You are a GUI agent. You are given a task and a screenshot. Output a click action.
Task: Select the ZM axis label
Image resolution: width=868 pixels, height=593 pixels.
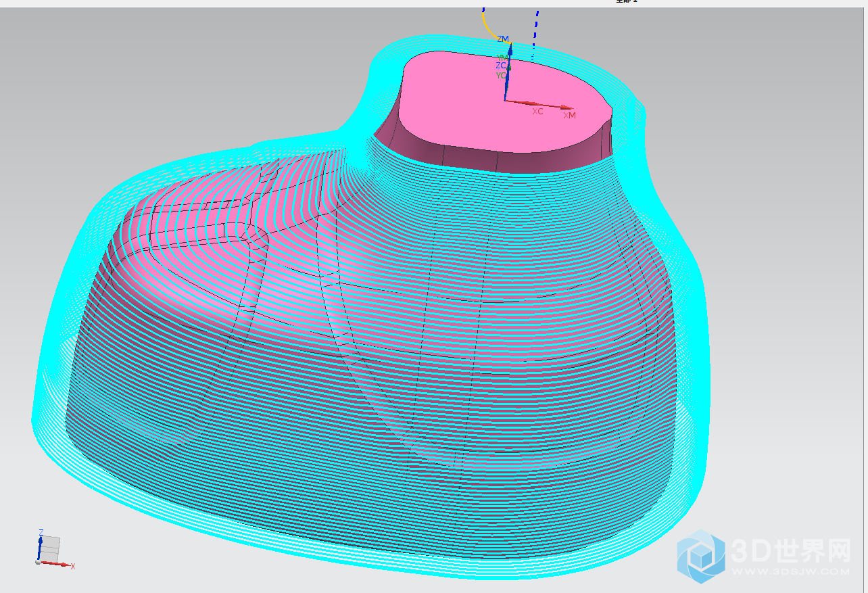coord(502,39)
